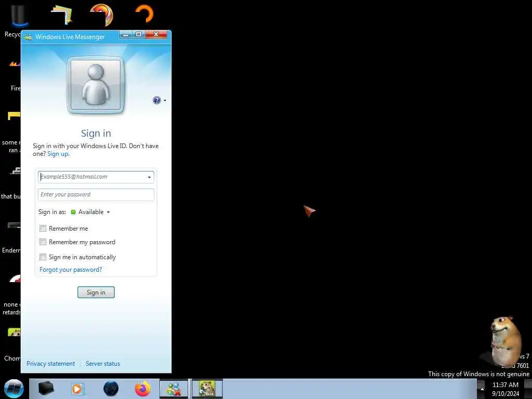Select the stacked papers desktop icon
Image resolution: width=532 pixels, height=399 pixels.
coord(62,15)
